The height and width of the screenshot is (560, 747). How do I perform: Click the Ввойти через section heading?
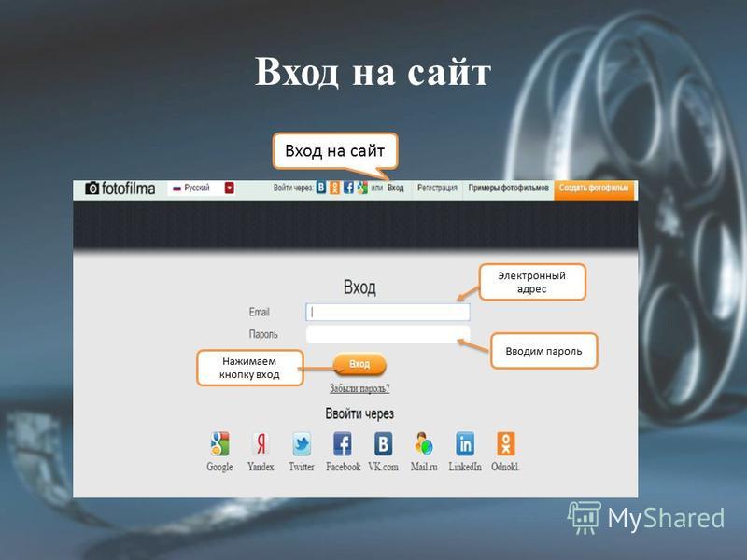359,413
